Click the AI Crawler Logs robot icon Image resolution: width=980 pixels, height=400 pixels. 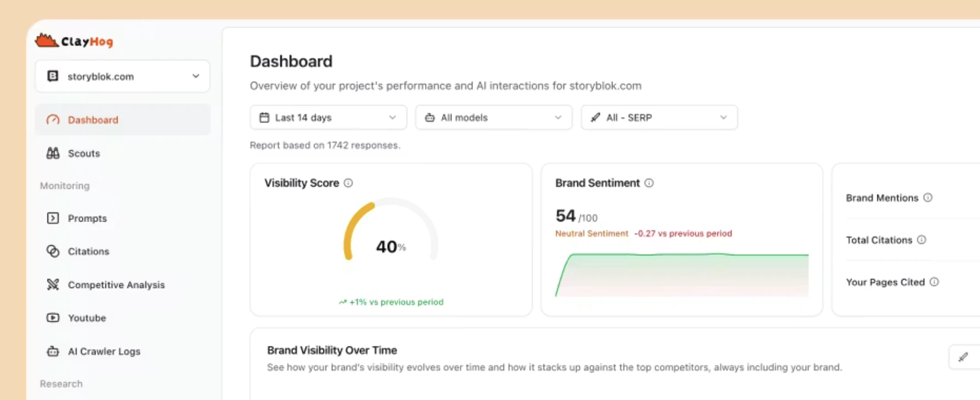53,351
